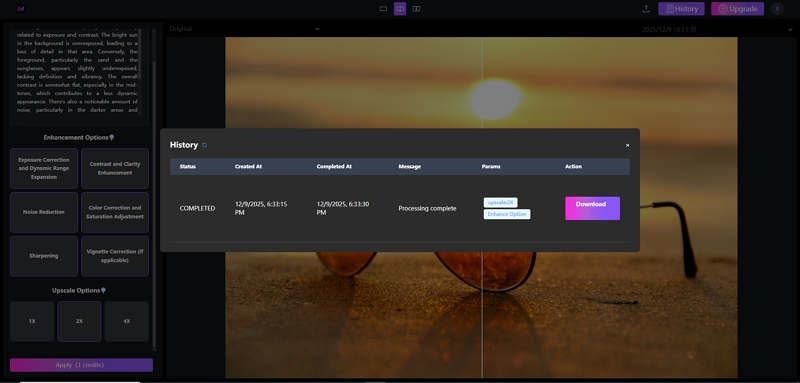The image size is (800, 383).
Task: Close the History dialog
Action: [628, 145]
